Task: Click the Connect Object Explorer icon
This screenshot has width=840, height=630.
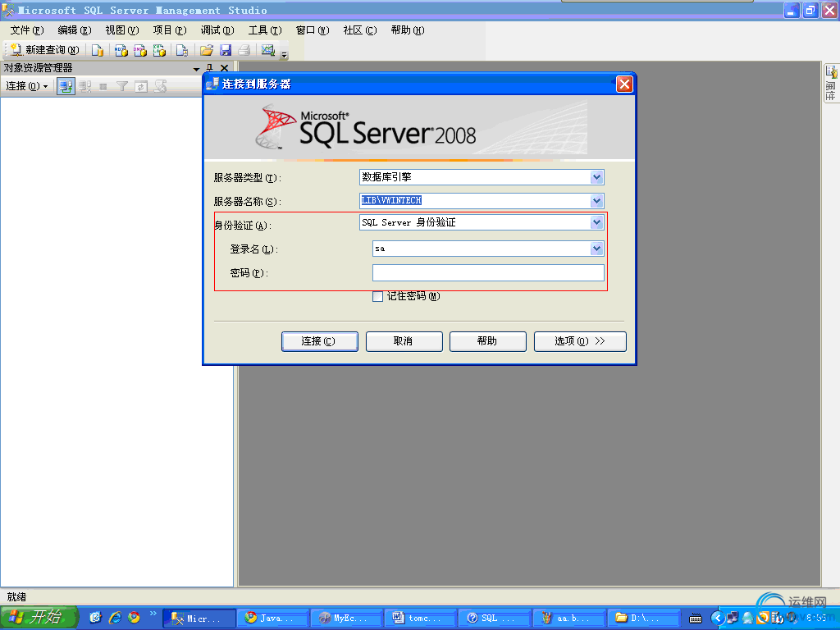Action: point(66,86)
